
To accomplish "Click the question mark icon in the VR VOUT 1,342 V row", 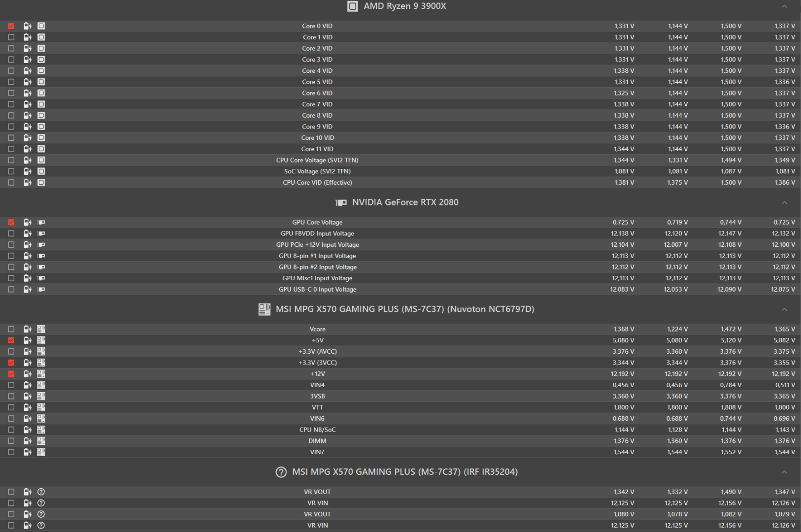I will (41, 492).
